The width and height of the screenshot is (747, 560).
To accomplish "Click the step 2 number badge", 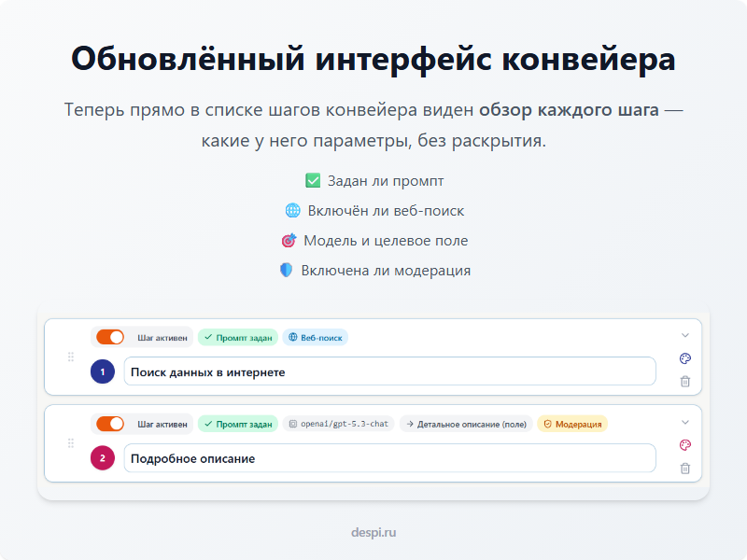I will [103, 458].
